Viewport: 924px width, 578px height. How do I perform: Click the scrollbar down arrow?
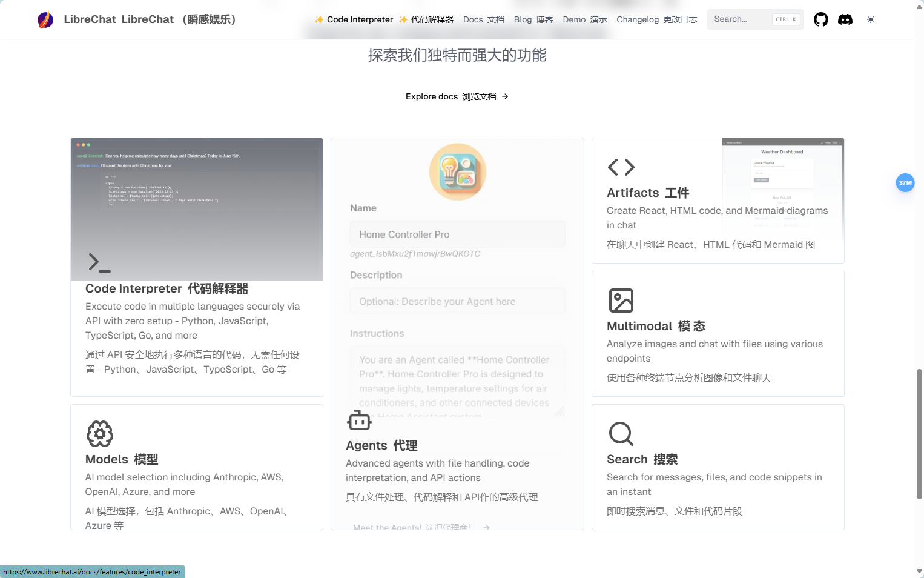point(919,571)
